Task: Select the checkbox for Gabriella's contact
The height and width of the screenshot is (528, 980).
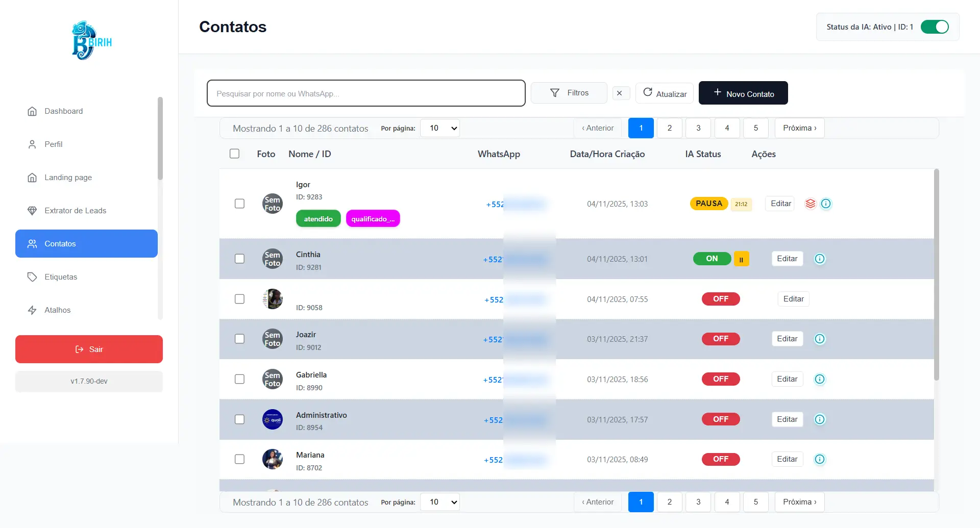Action: [x=239, y=380]
